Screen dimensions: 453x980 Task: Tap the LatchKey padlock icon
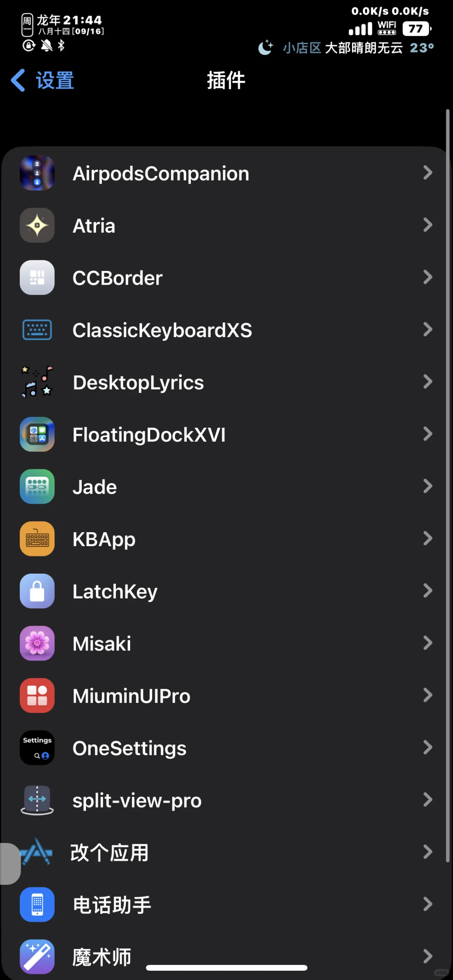click(37, 591)
